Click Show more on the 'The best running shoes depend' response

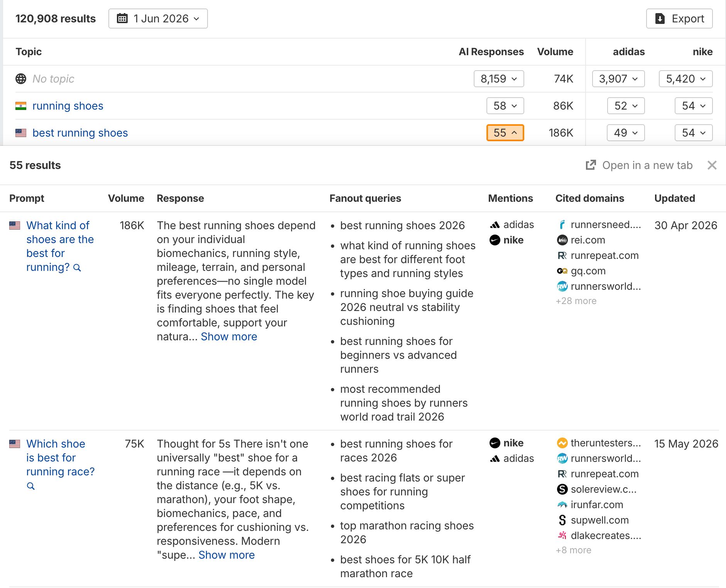(229, 336)
